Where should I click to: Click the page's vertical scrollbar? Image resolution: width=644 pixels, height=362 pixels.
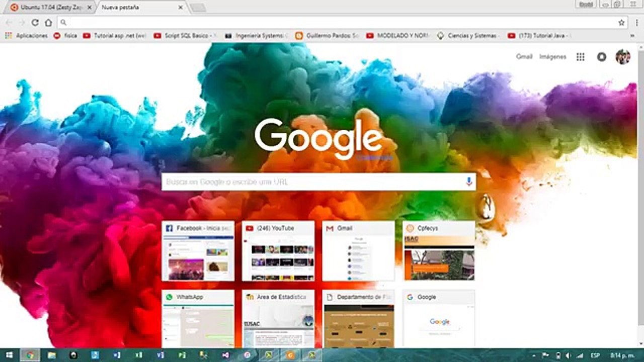(640, 195)
